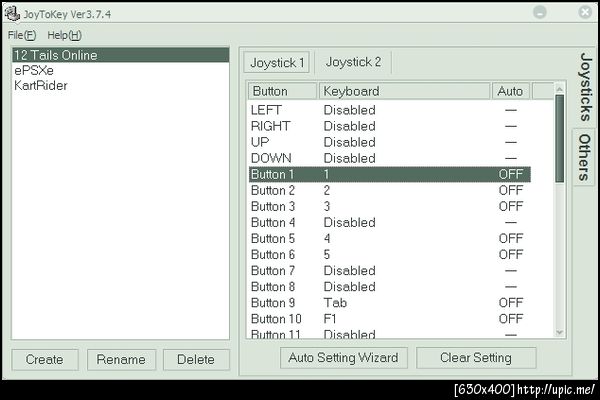The image size is (600, 400).
Task: Launch the Auto Setting Wizard
Action: click(x=343, y=358)
